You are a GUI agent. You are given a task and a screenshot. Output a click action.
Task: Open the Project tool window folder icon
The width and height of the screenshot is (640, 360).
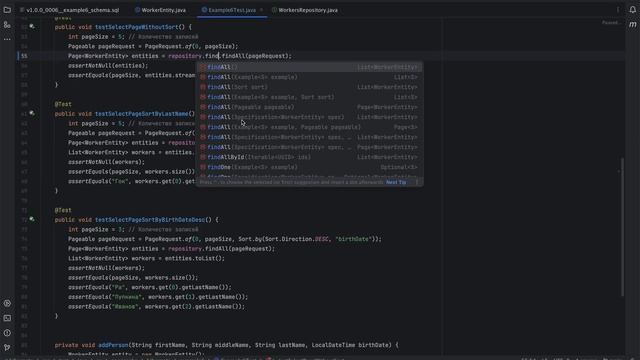pos(7,10)
